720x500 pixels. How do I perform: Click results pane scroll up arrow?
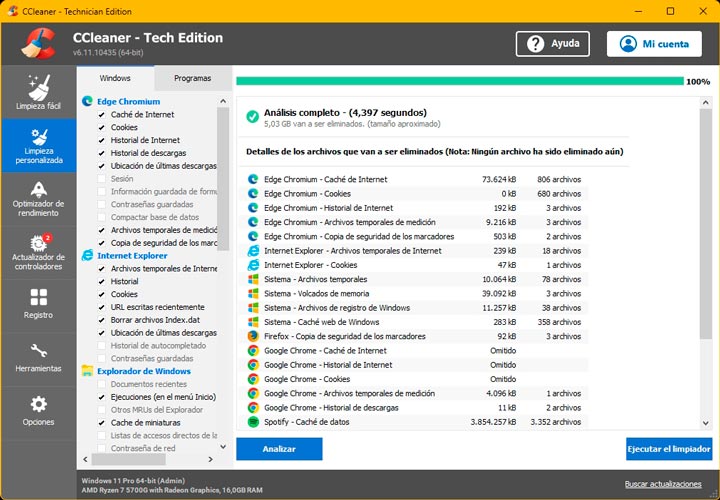point(706,103)
